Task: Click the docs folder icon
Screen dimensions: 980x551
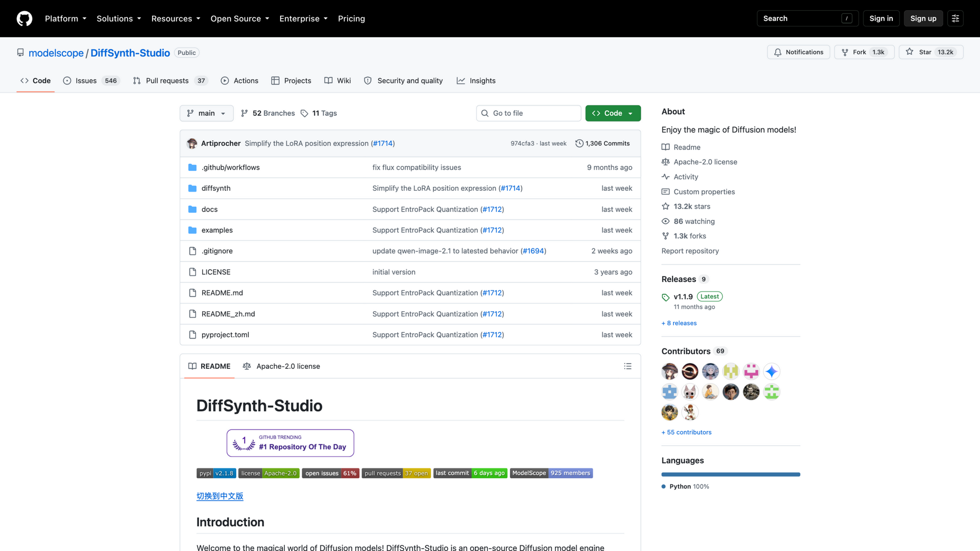Action: [x=192, y=209]
